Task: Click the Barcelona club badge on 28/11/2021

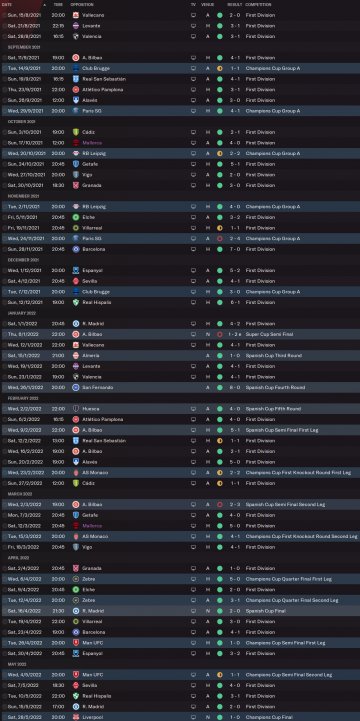Action: [76, 249]
